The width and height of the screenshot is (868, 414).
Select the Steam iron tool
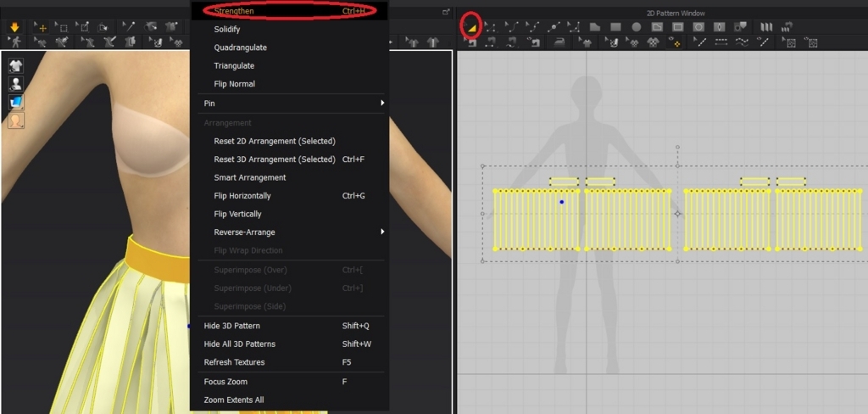(x=559, y=42)
